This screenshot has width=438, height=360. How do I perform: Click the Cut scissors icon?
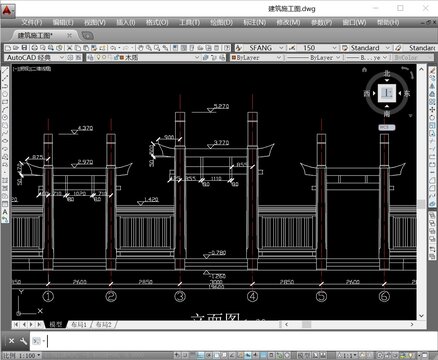(69, 48)
